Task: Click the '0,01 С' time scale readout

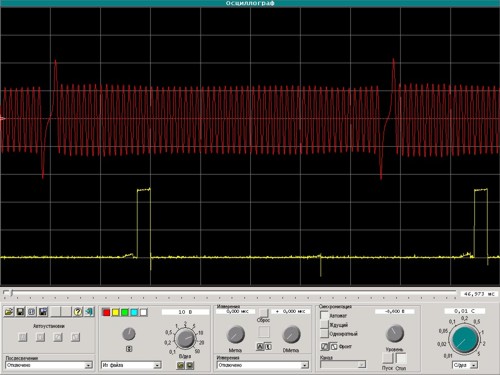Action: (x=464, y=311)
